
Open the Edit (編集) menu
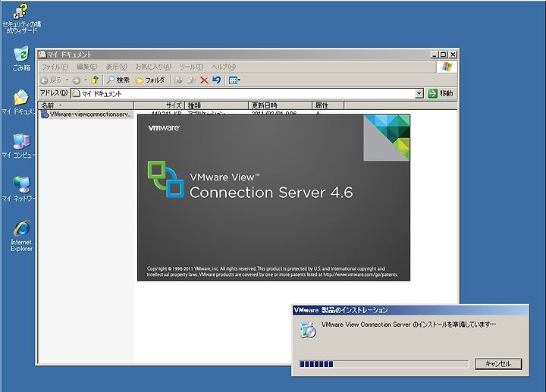86,67
